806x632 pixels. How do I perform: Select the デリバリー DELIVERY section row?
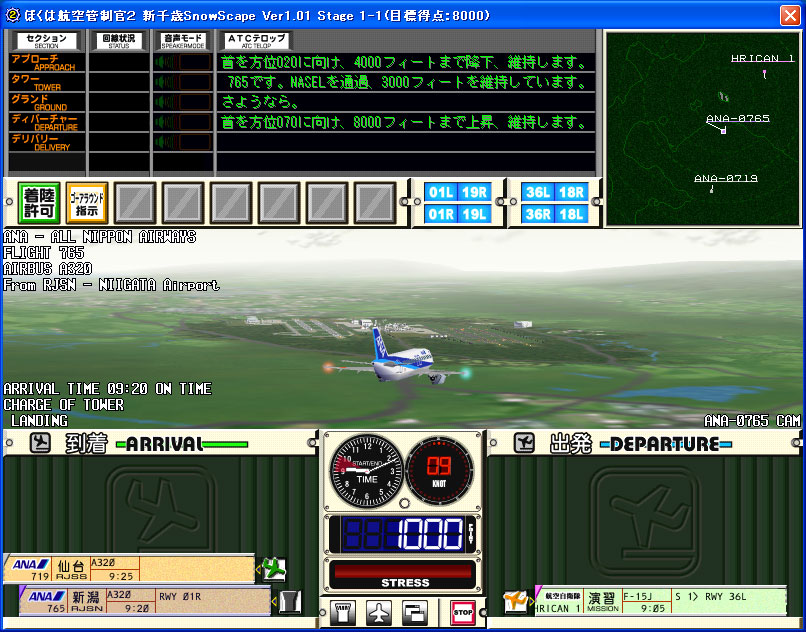click(46, 142)
